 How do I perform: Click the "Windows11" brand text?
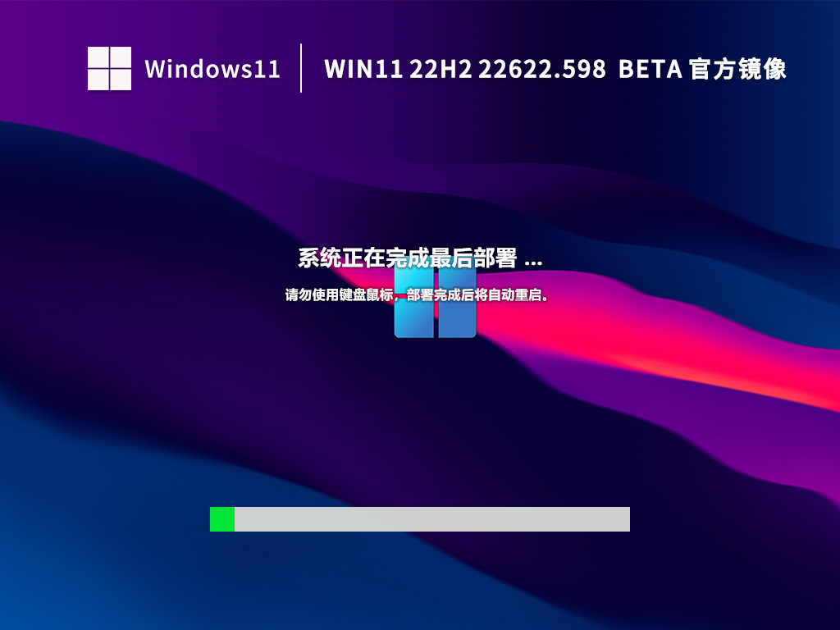click(x=212, y=69)
